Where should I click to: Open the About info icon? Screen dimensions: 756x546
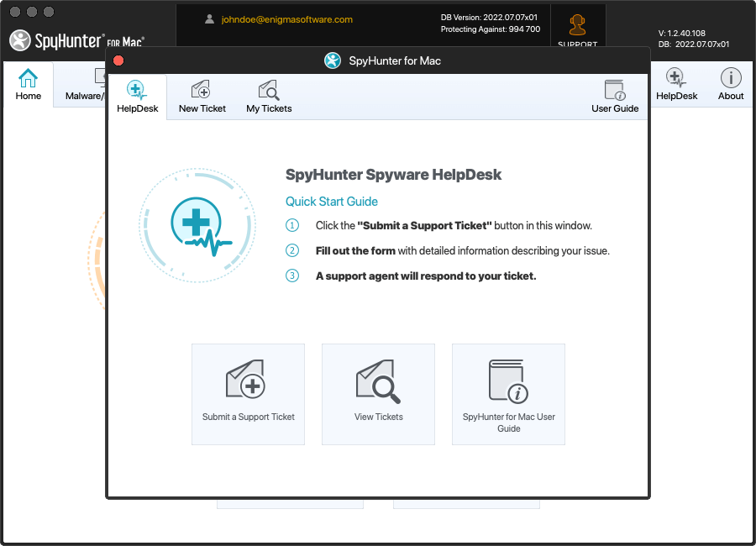click(x=730, y=79)
